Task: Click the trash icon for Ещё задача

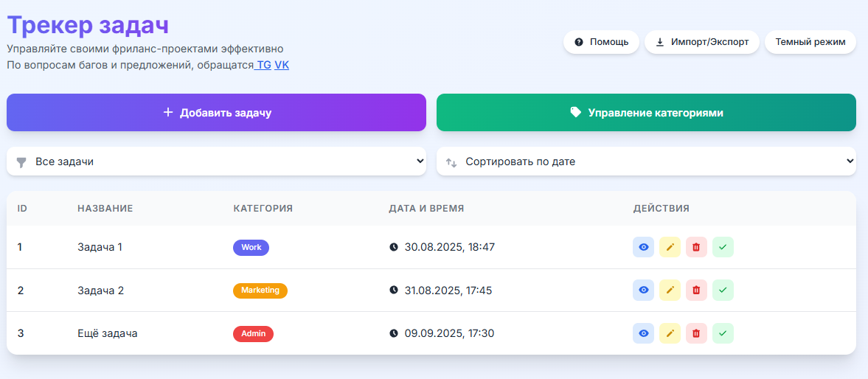Action: tap(696, 333)
